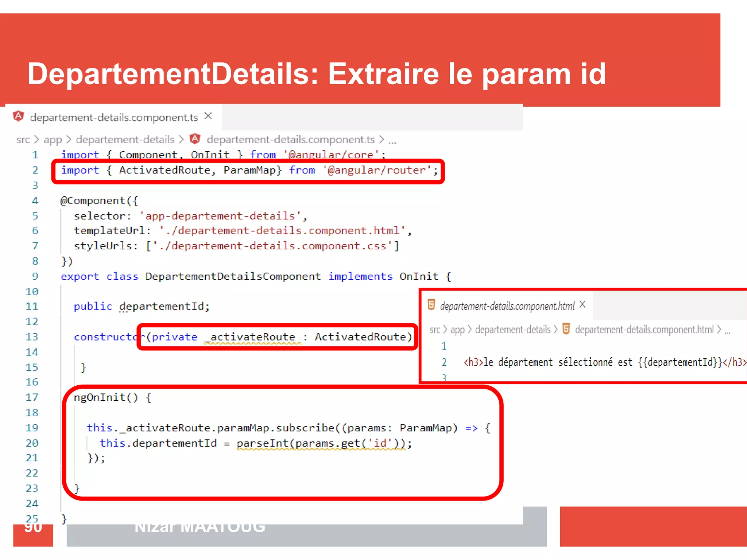
Task: Close the departement-details.component.html tab
Action: point(582,304)
